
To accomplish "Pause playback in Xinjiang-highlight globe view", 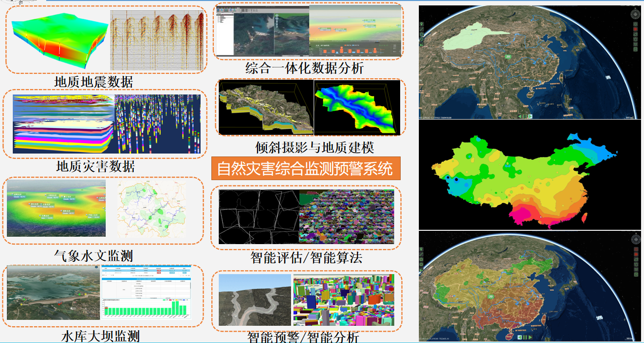I will point(525,116).
